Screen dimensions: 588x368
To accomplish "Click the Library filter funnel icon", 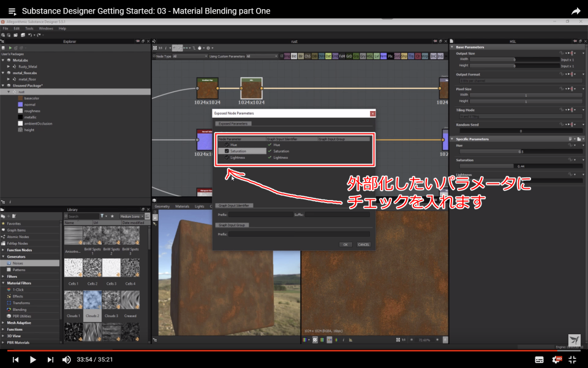I will point(102,217).
